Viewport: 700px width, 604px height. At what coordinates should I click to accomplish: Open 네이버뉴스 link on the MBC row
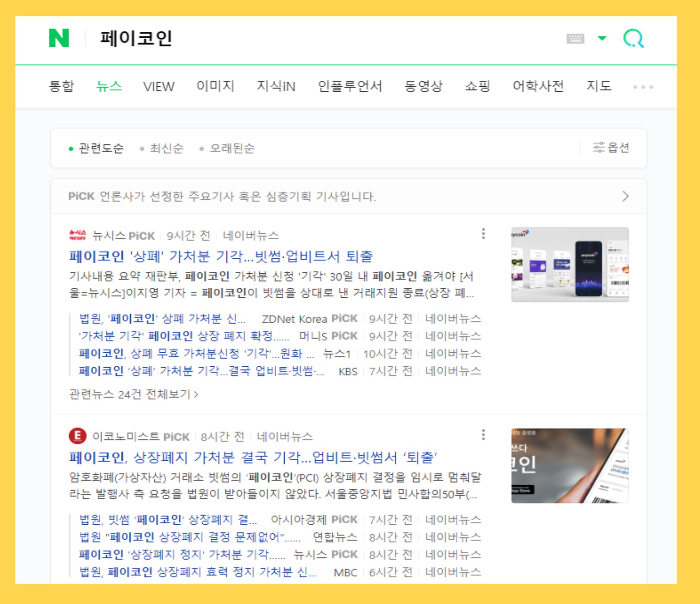pyautogui.click(x=453, y=572)
